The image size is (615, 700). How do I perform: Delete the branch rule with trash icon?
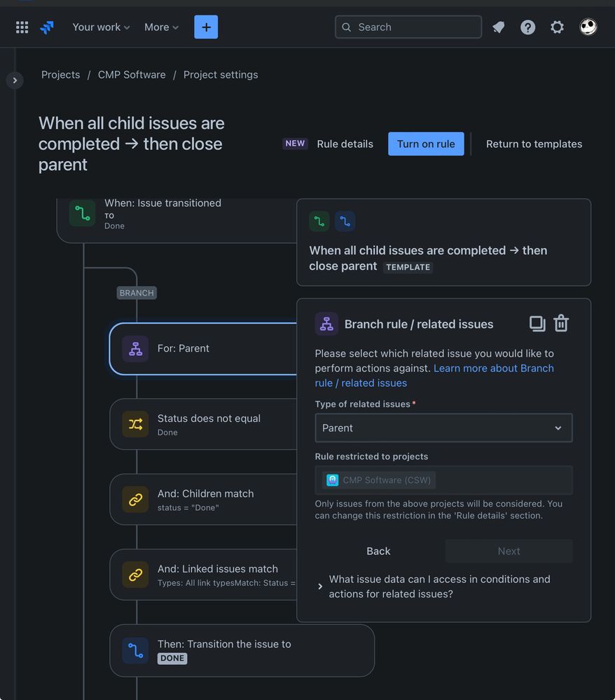click(x=561, y=324)
